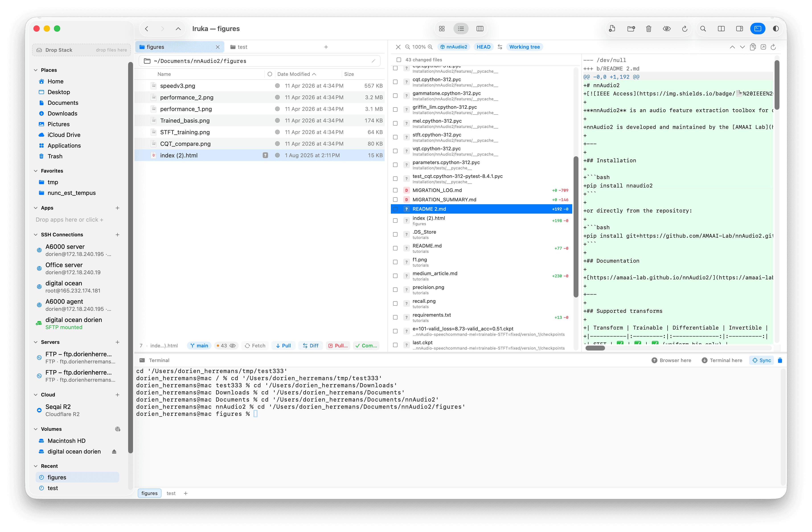Switch to list view mode
Screen dimensions: 812x532
(x=461, y=29)
